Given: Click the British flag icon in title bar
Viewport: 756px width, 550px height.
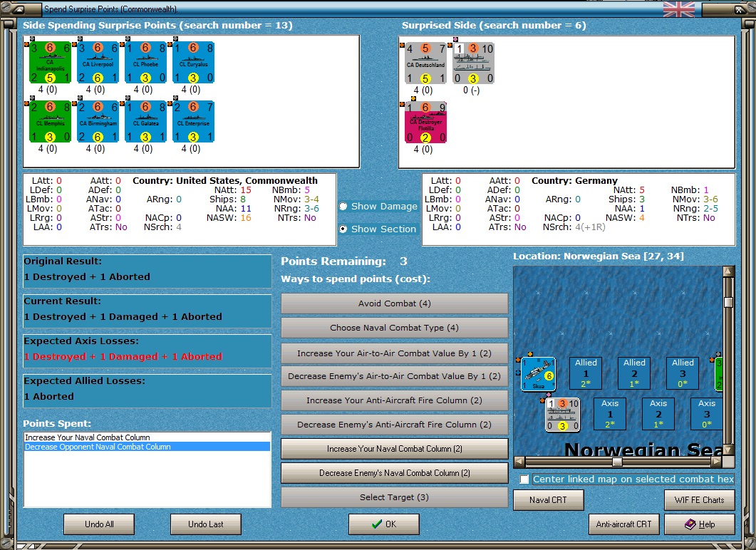Looking at the screenshot, I should point(679,9).
